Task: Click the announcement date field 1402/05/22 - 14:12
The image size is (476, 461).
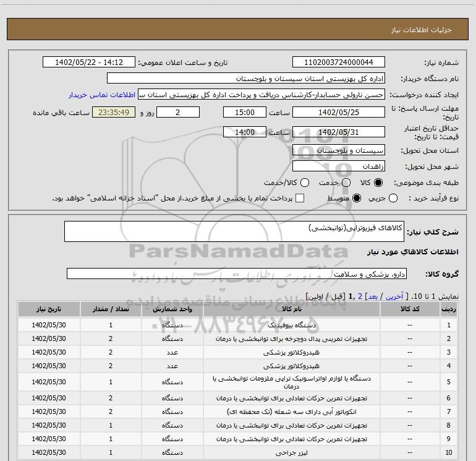Action: coord(89,62)
